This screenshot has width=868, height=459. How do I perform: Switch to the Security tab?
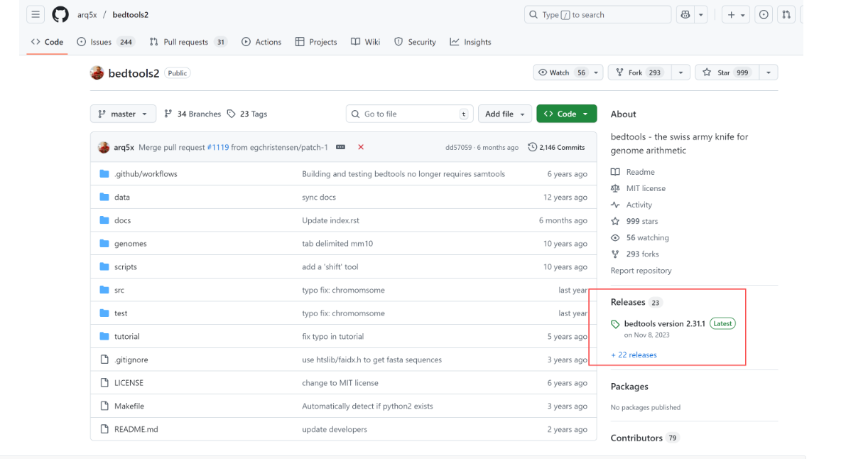415,42
